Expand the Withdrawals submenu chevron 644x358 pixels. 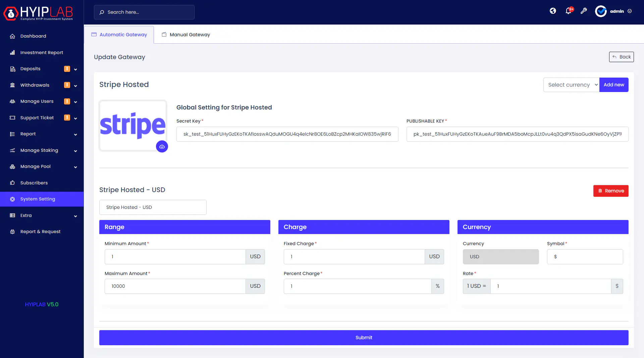coord(75,86)
